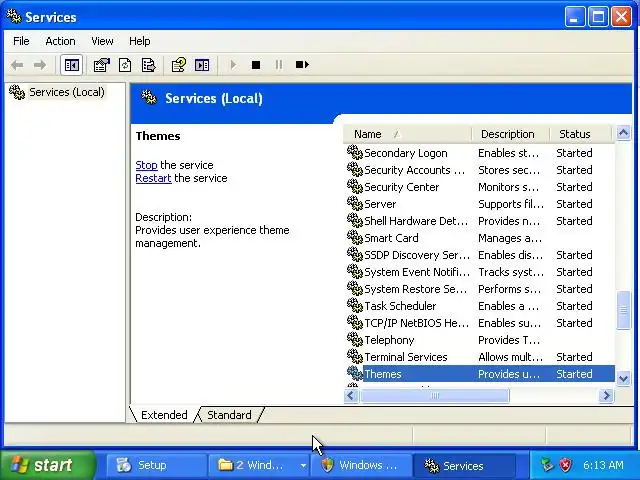Open the Action menu
The image size is (640, 480).
(x=60, y=41)
